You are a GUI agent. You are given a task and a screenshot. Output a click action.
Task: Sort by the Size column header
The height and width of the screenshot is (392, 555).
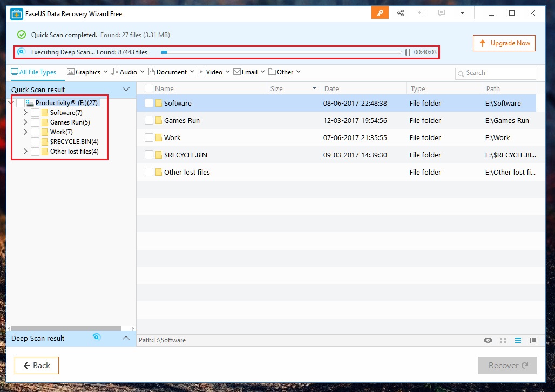click(x=293, y=88)
